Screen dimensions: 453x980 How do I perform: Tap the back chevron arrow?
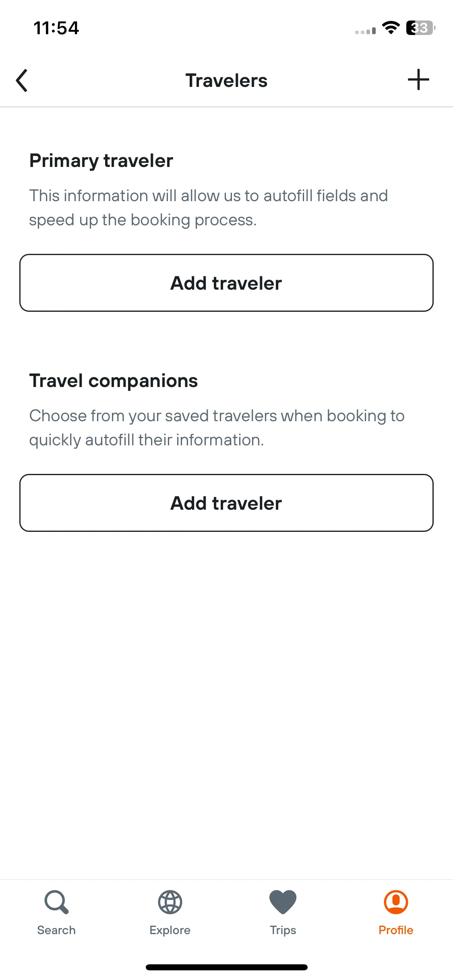(22, 80)
